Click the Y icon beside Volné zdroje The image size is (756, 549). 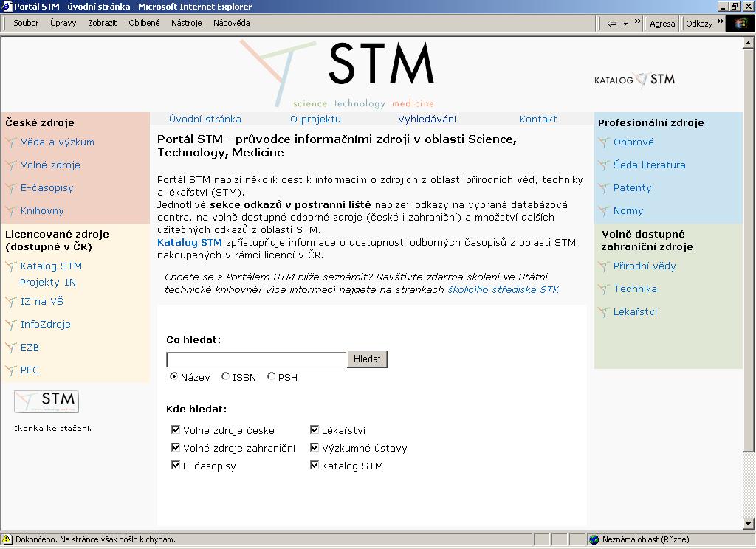coord(11,165)
